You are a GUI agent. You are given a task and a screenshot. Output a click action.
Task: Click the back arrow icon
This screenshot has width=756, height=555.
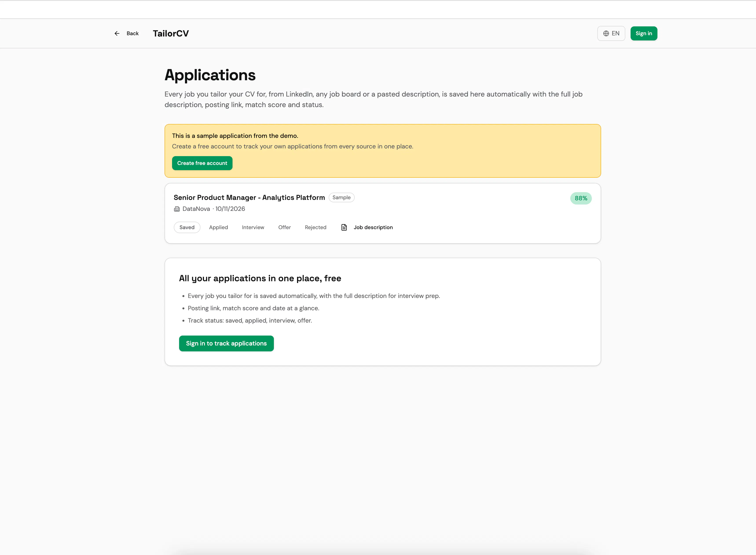coord(117,33)
